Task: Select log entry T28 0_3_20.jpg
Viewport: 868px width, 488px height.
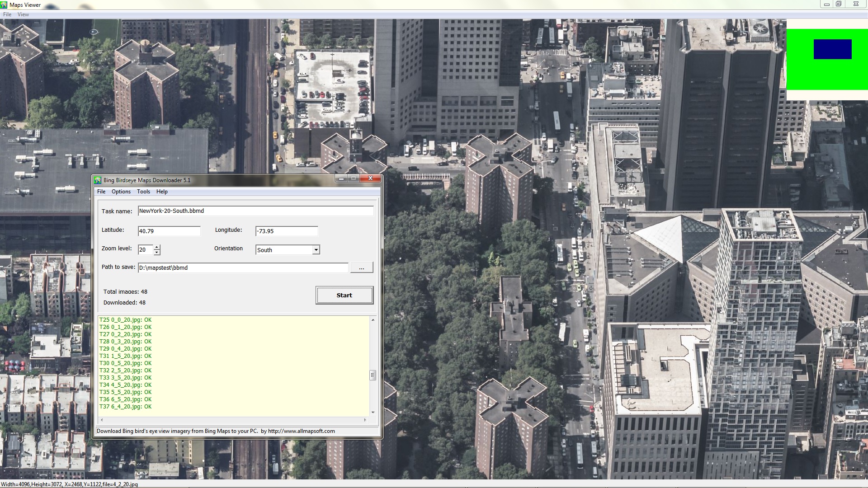Action: pyautogui.click(x=125, y=342)
